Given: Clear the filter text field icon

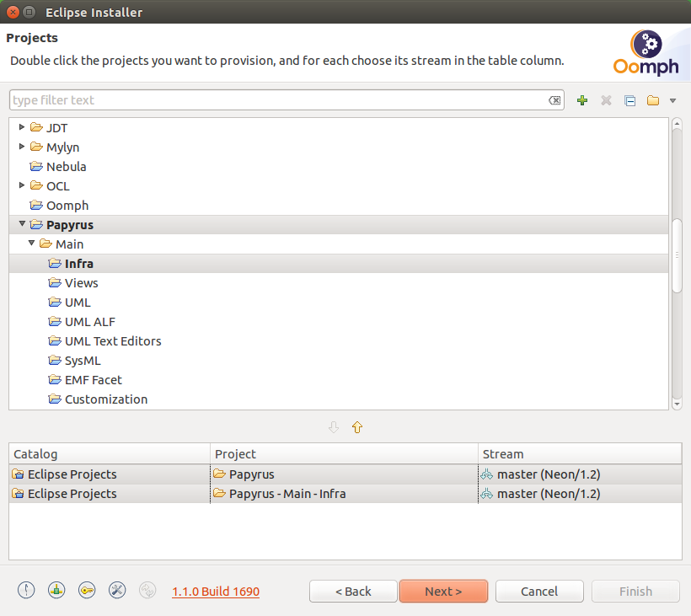Looking at the screenshot, I should (x=554, y=100).
